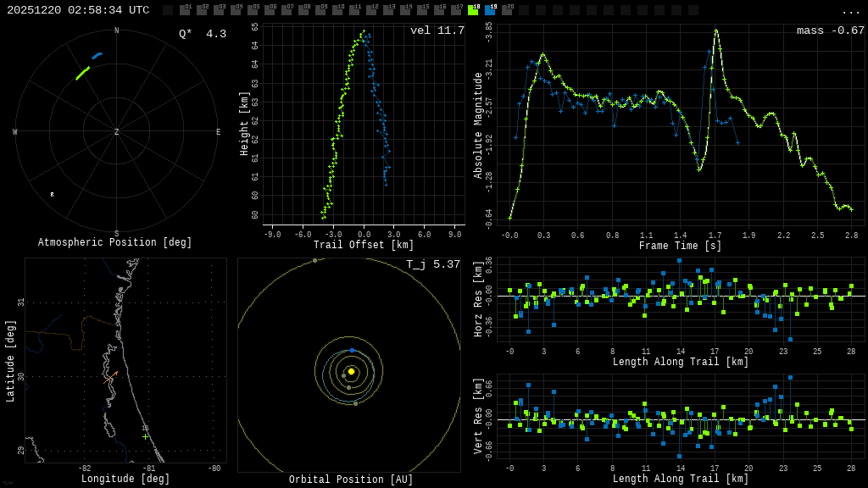Enable the station 01 box
This screenshot has width=868, height=488.
coord(185,10)
